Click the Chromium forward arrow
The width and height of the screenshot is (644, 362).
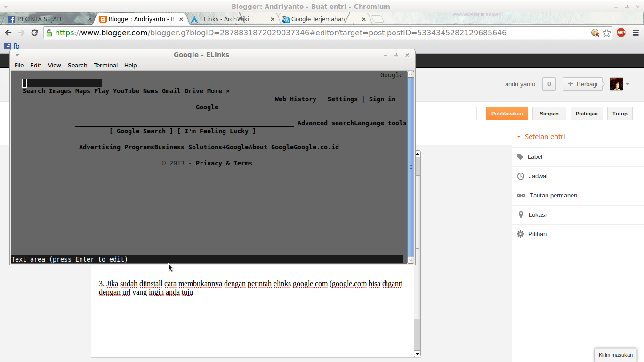(21, 33)
